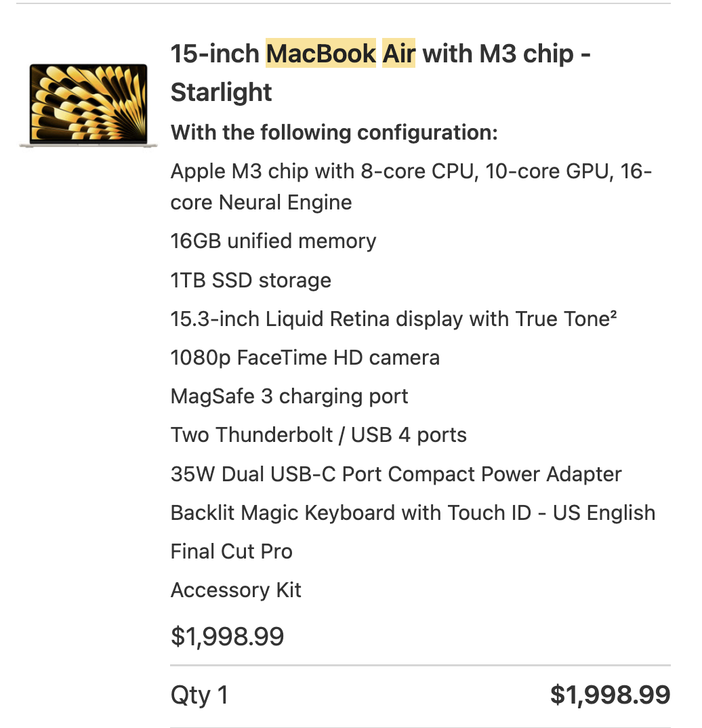Image resolution: width=702 pixels, height=728 pixels.
Task: Select the "With the following configuration:" heading
Action: pyautogui.click(x=334, y=132)
